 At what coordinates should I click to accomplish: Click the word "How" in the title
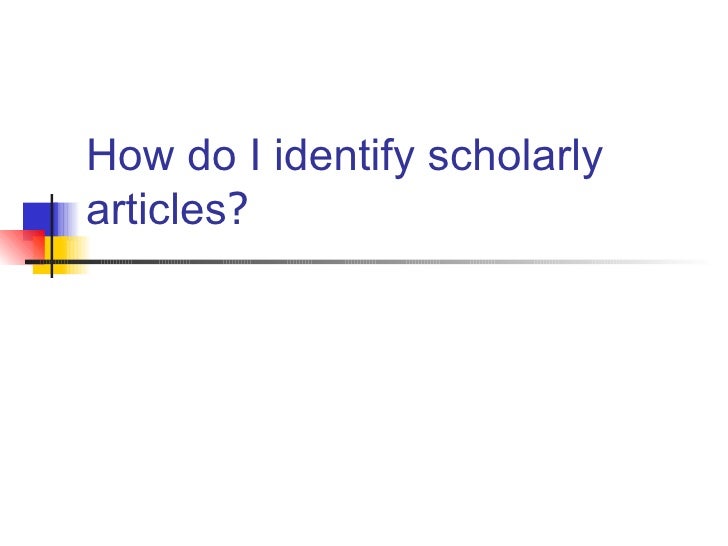130,156
